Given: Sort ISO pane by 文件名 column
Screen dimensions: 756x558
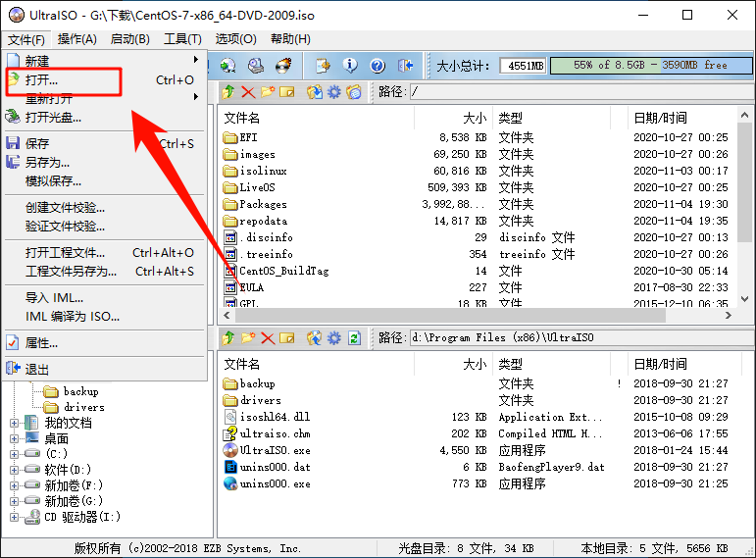Looking at the screenshot, I should coord(317,118).
